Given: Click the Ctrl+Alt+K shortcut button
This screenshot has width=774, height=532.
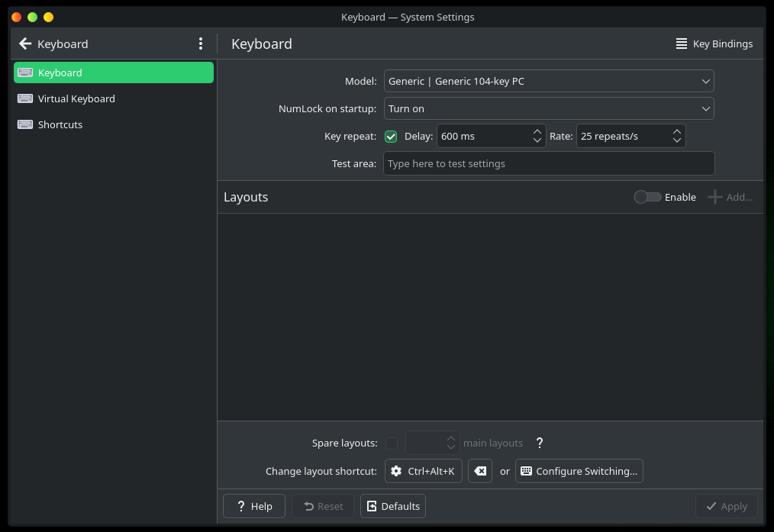Looking at the screenshot, I should click(x=424, y=471).
